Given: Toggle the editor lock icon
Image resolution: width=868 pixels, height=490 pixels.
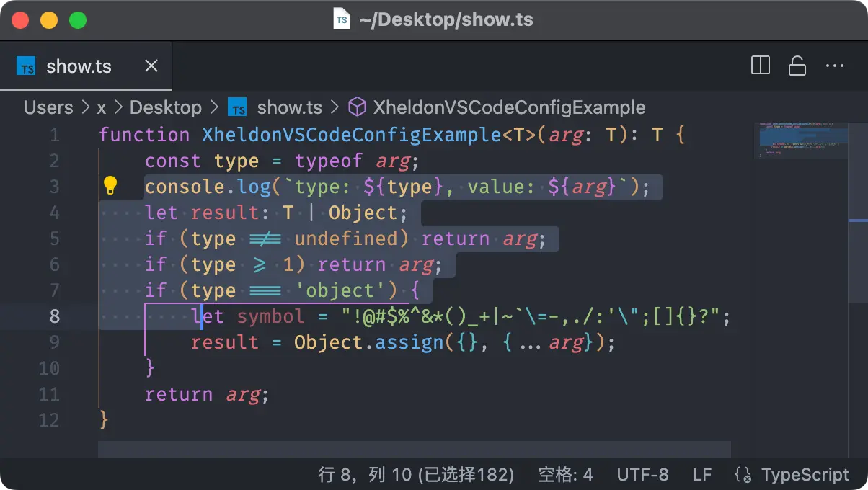Looking at the screenshot, I should [797, 66].
